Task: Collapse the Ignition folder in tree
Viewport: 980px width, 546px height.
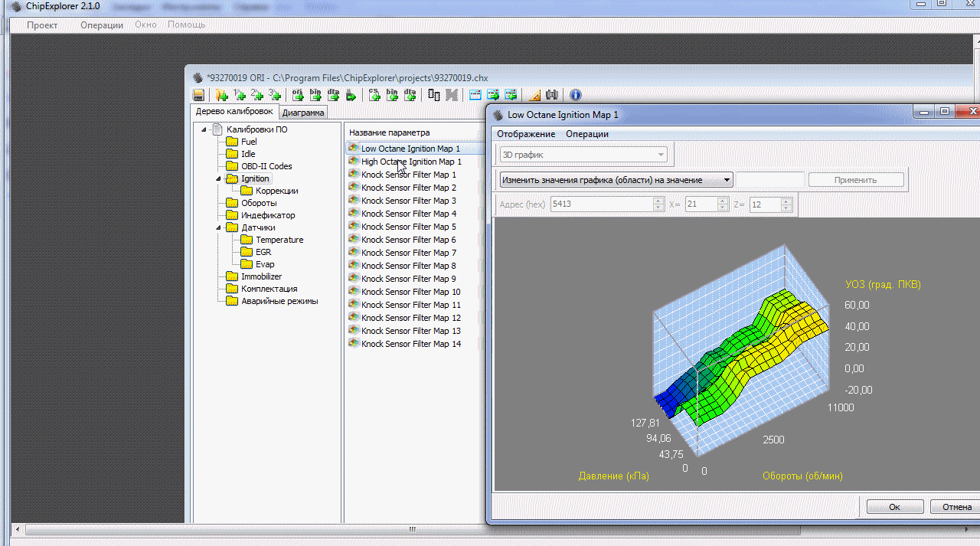Action: click(218, 178)
